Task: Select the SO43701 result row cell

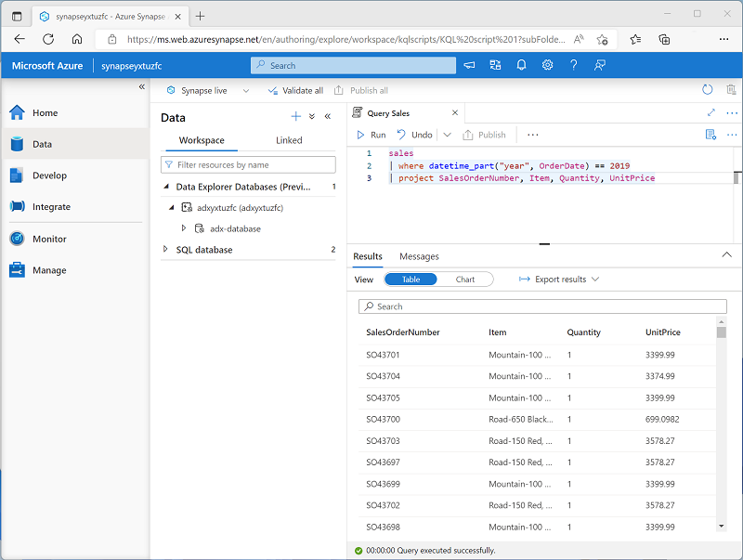Action: [x=383, y=355]
